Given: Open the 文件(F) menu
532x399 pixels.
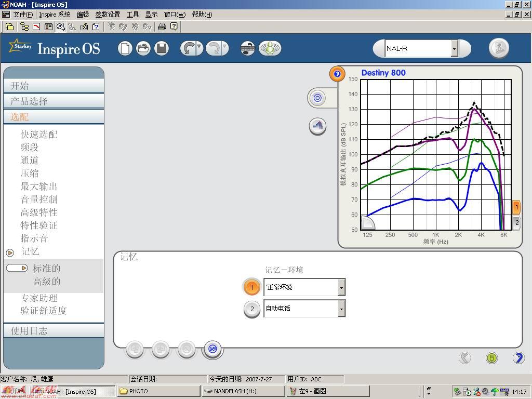Looking at the screenshot, I should (23, 15).
